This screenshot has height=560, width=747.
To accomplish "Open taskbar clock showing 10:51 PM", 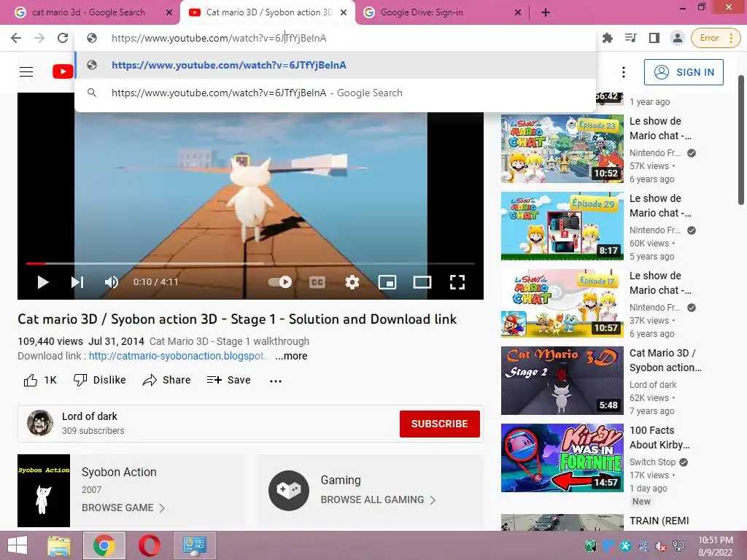I will pos(716,546).
